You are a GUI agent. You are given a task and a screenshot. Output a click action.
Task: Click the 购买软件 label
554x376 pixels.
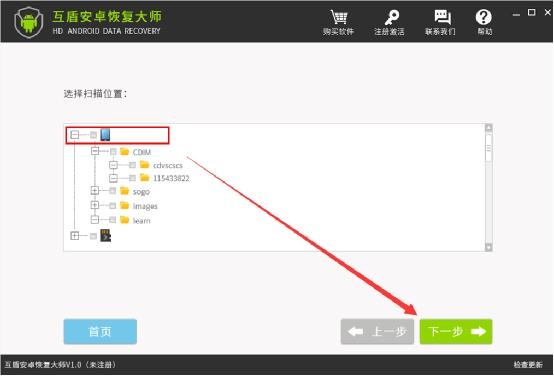(338, 31)
